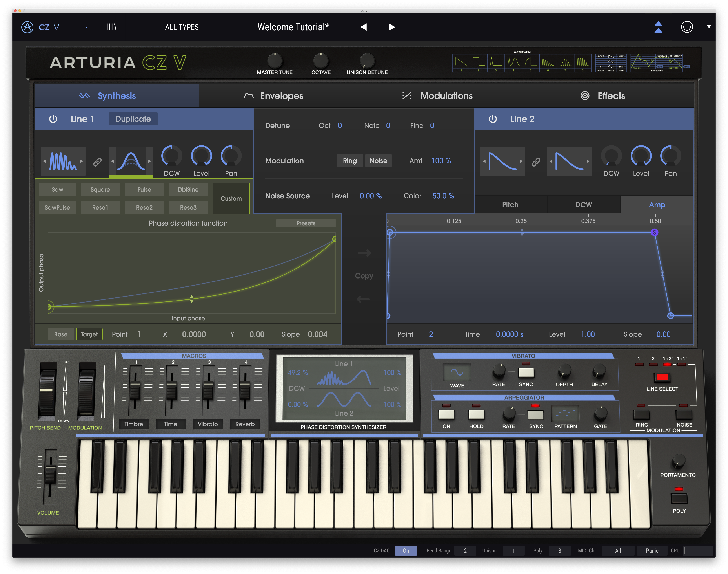Viewport: 728px width, 574px height.
Task: Open the Presets dropdown for phase distortion
Action: (306, 223)
